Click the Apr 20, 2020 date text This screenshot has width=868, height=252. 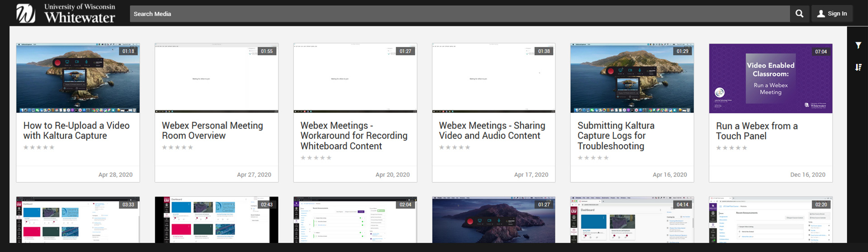[x=392, y=175]
